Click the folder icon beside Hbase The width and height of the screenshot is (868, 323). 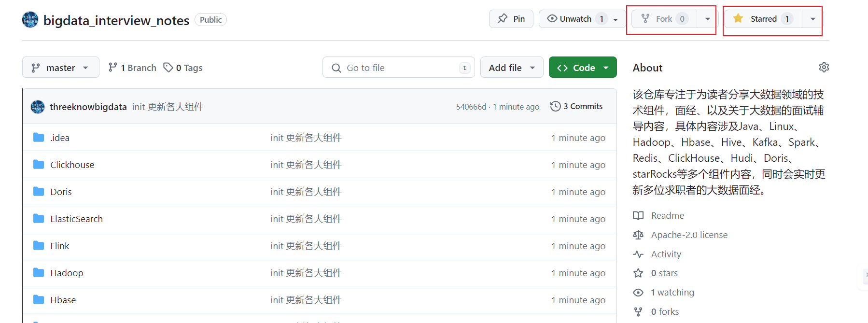pos(39,300)
